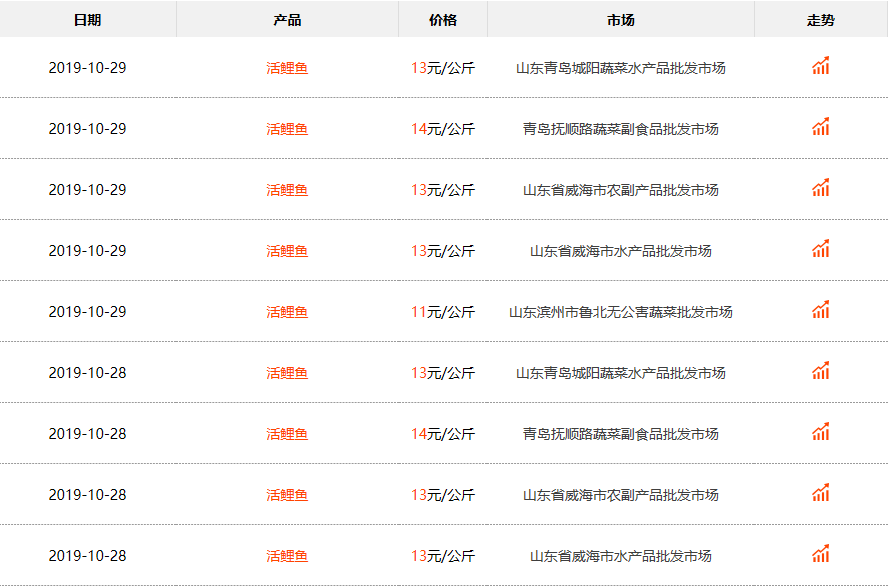Image resolution: width=889 pixels, height=588 pixels.
Task: Open 活鲤鱼 link in 2019-10-28 威海市水产品 row
Action: [287, 557]
